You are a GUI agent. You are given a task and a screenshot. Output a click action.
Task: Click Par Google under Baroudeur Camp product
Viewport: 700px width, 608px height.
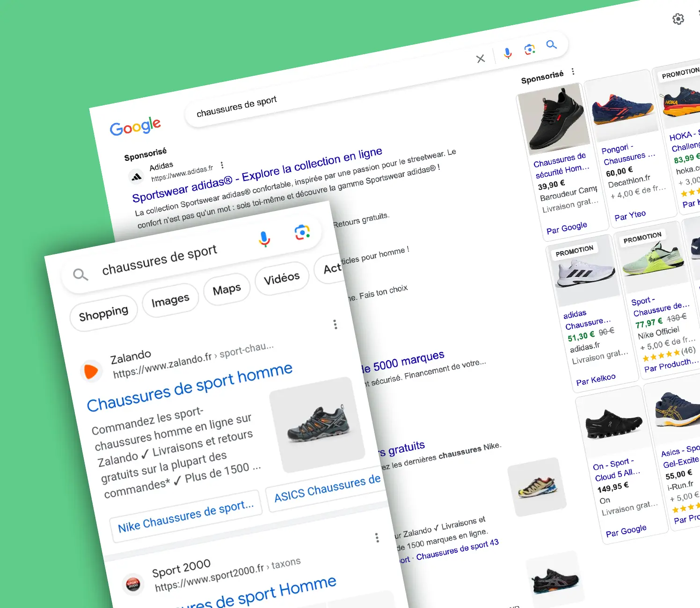coord(567,228)
